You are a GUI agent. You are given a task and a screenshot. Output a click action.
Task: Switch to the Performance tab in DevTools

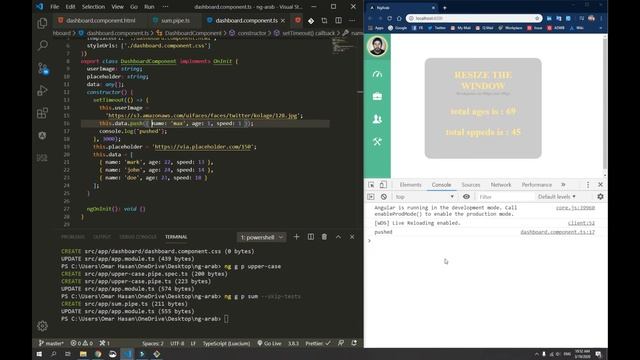point(536,185)
